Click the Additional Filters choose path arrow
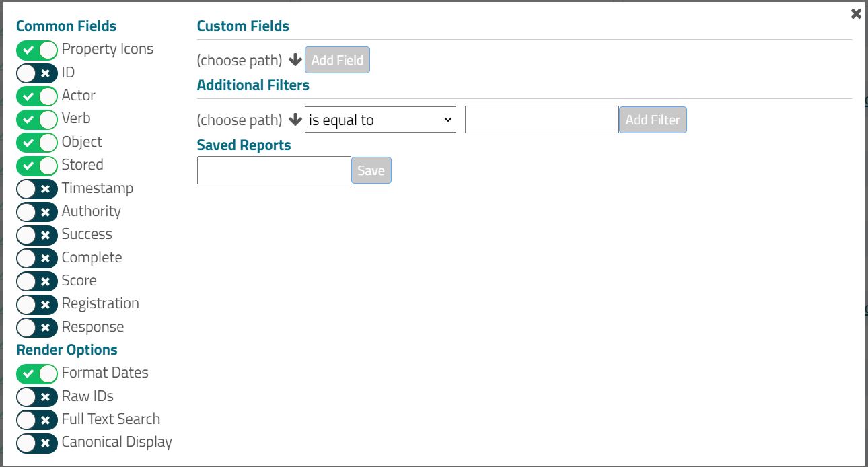The height and width of the screenshot is (467, 868). 295,120
